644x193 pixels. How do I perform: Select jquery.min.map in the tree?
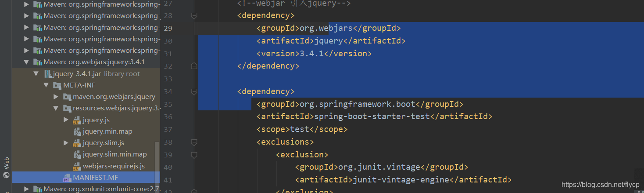(x=107, y=131)
